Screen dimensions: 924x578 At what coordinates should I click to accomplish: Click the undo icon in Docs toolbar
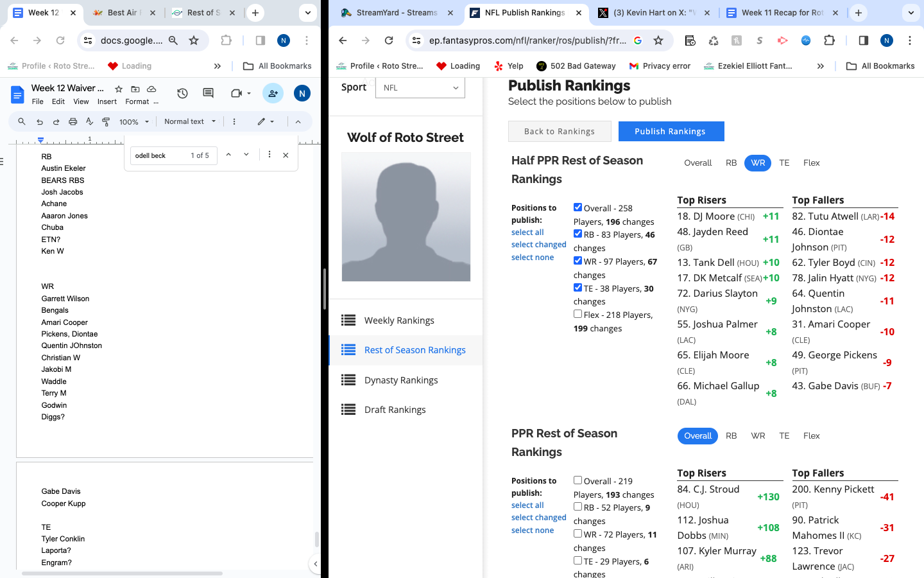click(x=40, y=121)
